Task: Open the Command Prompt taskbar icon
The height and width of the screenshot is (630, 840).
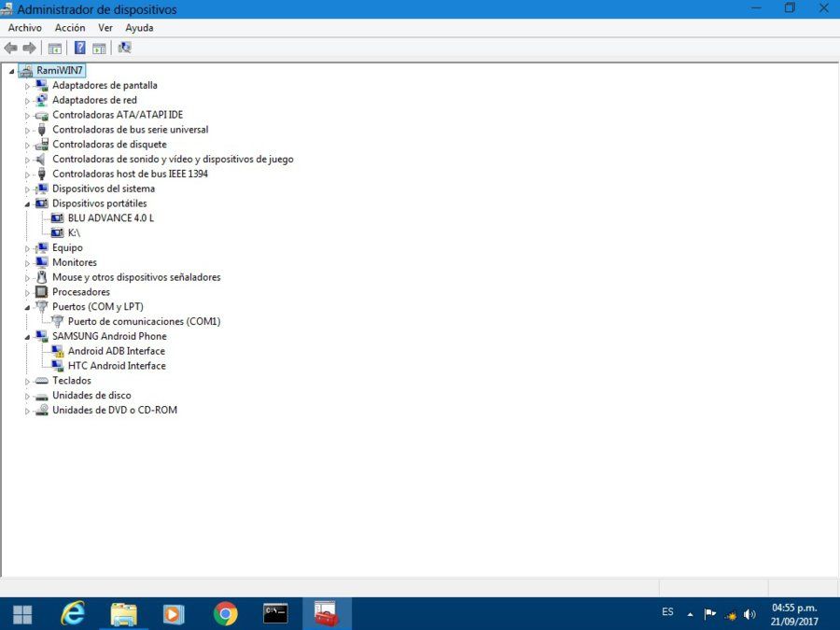Action: coord(275,613)
